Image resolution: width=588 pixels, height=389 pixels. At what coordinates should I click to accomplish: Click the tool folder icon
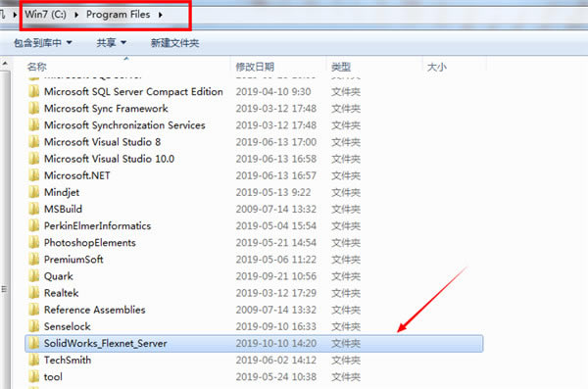pos(33,376)
